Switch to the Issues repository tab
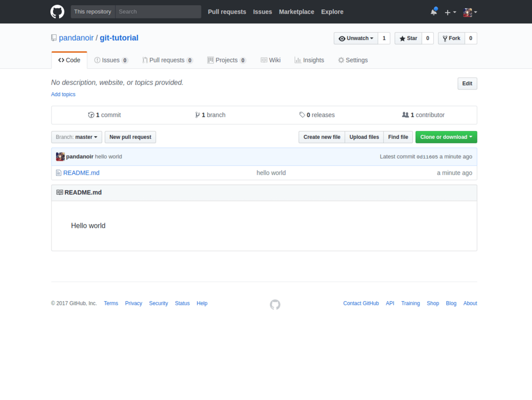The height and width of the screenshot is (400, 532). tap(111, 60)
